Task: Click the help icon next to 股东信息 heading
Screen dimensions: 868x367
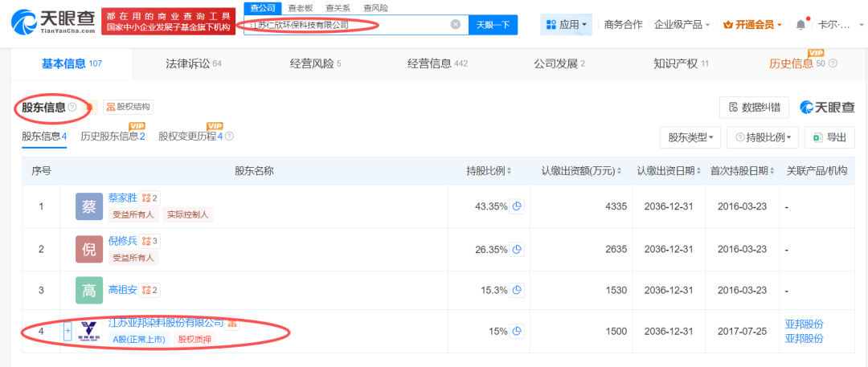Action: click(72, 107)
